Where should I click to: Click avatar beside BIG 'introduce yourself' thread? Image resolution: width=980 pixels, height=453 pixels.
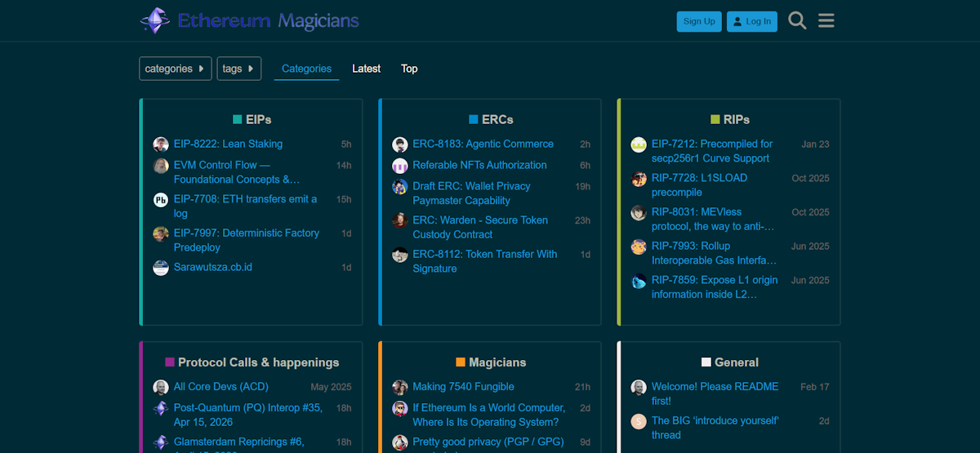pyautogui.click(x=639, y=422)
